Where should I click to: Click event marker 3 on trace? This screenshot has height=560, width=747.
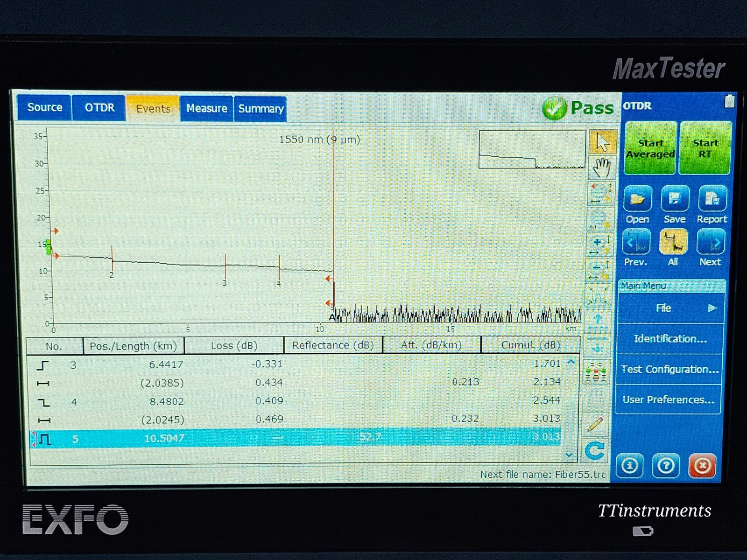(x=225, y=270)
